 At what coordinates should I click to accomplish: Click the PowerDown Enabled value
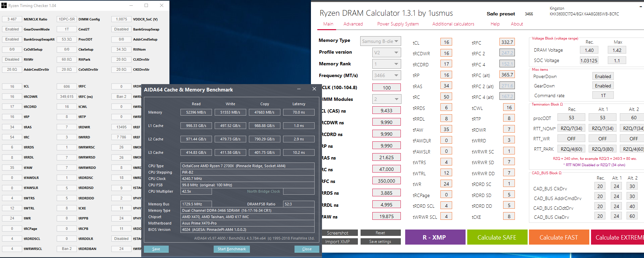coord(603,76)
